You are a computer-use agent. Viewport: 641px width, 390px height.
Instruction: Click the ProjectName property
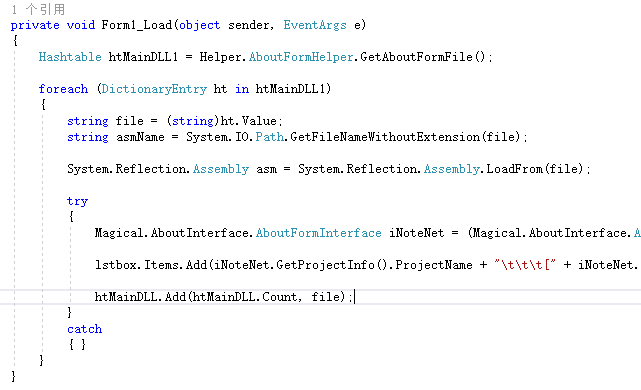pyautogui.click(x=434, y=264)
